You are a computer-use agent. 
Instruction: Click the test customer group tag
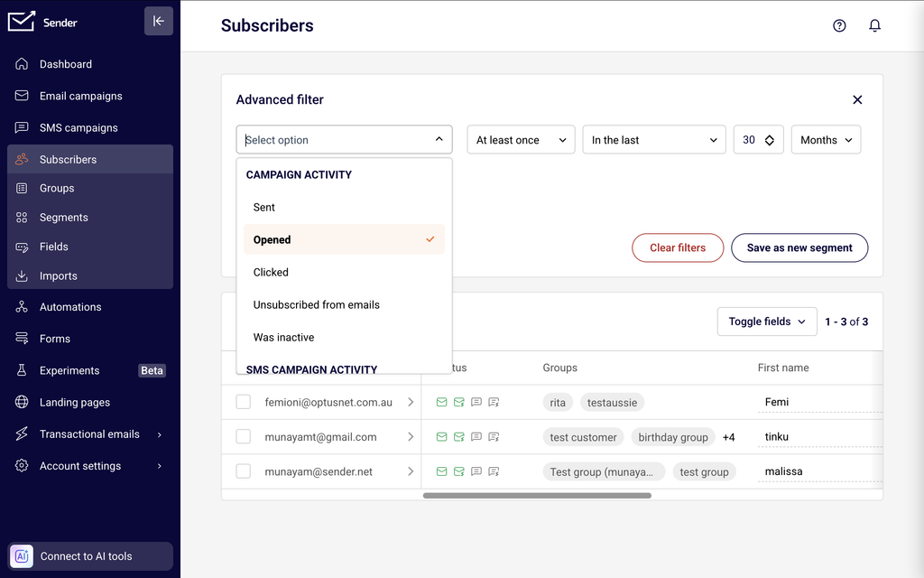[583, 437]
